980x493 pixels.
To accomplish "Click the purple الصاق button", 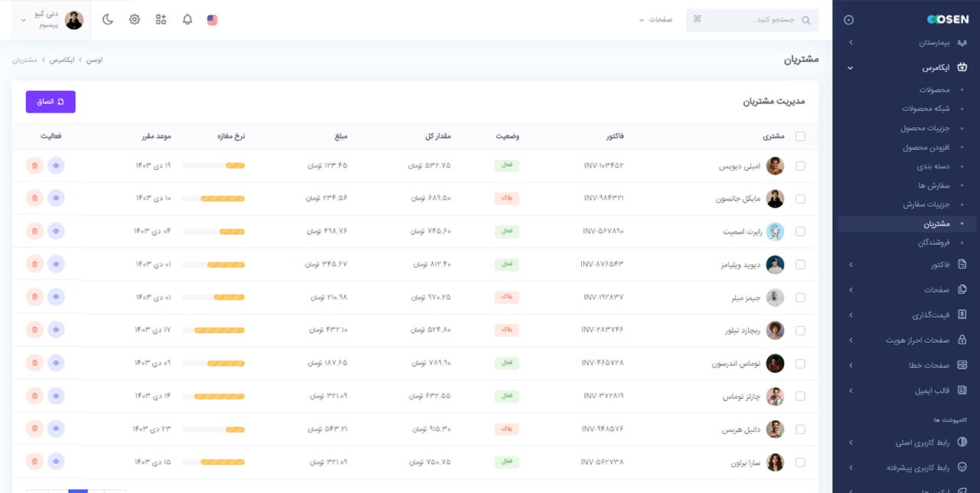I will (51, 102).
